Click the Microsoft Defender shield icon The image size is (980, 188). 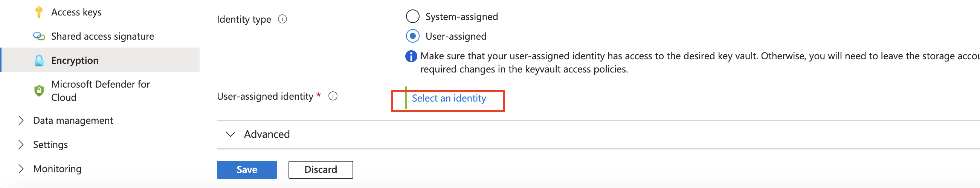pos(39,91)
